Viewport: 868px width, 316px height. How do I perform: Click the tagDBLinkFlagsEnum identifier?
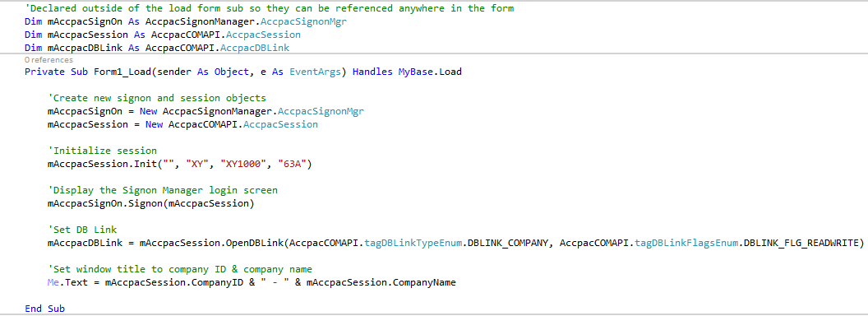686,243
